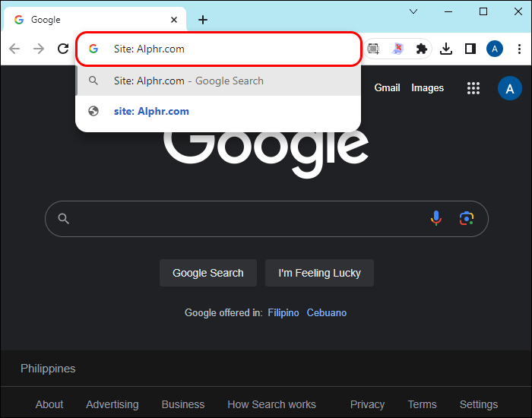Switch Google to Cebuano

[326, 312]
